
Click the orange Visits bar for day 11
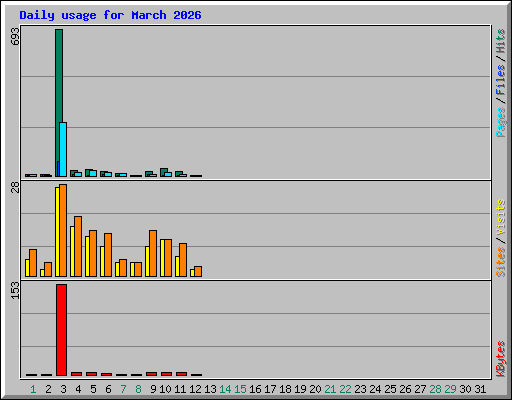(183, 260)
